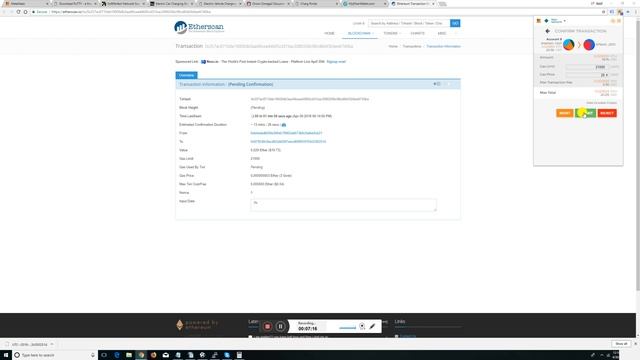Select the Overview tab

[186, 75]
